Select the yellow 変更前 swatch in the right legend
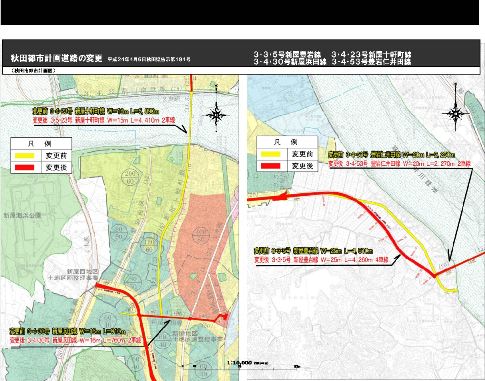 [x=270, y=154]
